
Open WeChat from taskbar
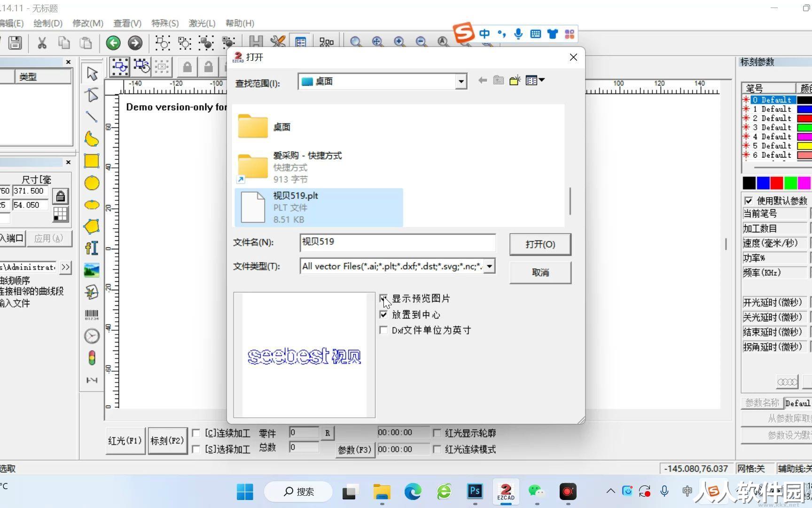pos(536,492)
